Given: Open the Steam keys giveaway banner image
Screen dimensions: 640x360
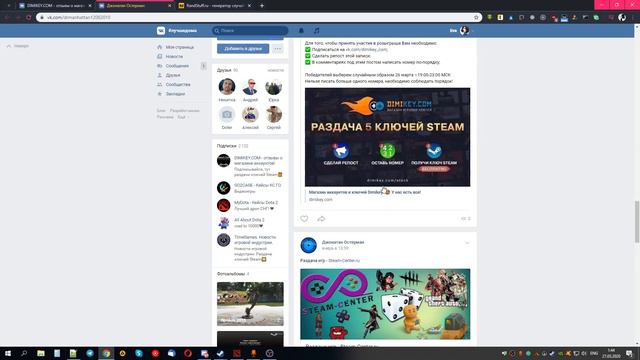Looking at the screenshot, I should pyautogui.click(x=387, y=137).
